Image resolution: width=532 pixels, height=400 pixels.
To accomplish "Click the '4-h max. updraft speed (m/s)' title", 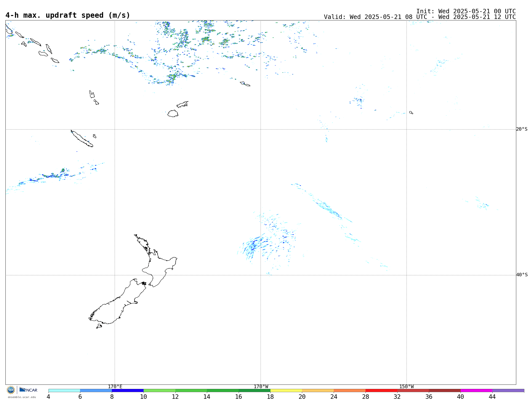I will click(x=68, y=15).
